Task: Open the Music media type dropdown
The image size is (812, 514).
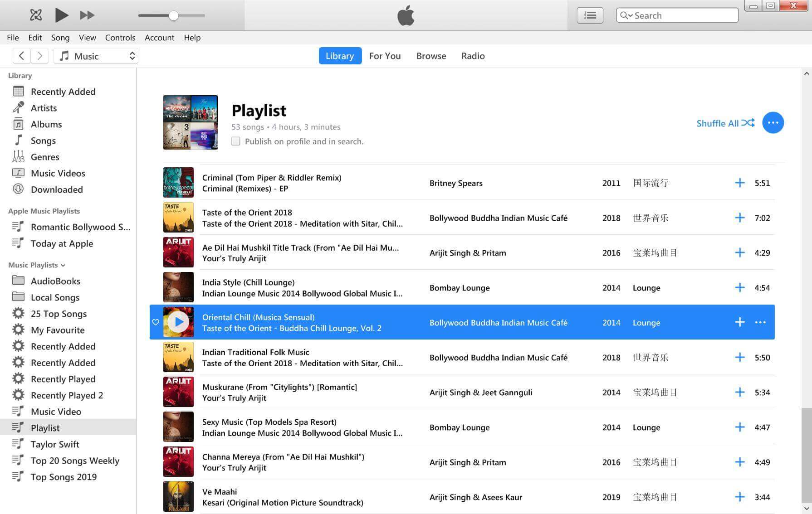Action: point(96,56)
